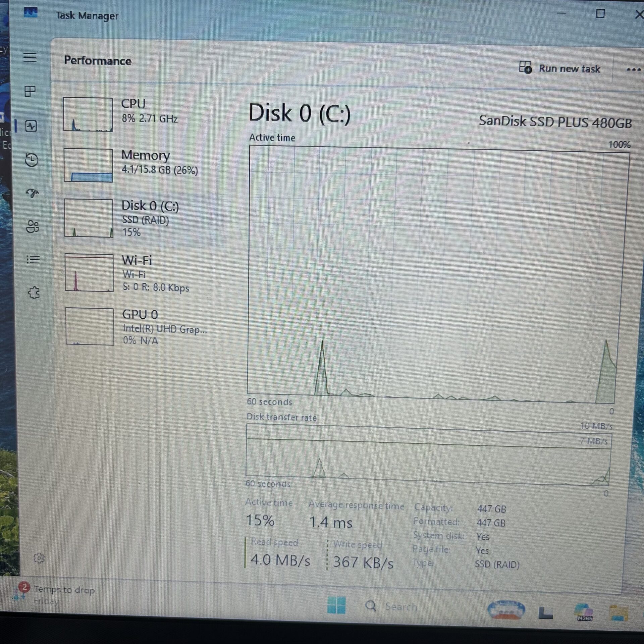The height and width of the screenshot is (644, 644).
Task: Open the Startup apps sidebar icon
Action: [32, 193]
